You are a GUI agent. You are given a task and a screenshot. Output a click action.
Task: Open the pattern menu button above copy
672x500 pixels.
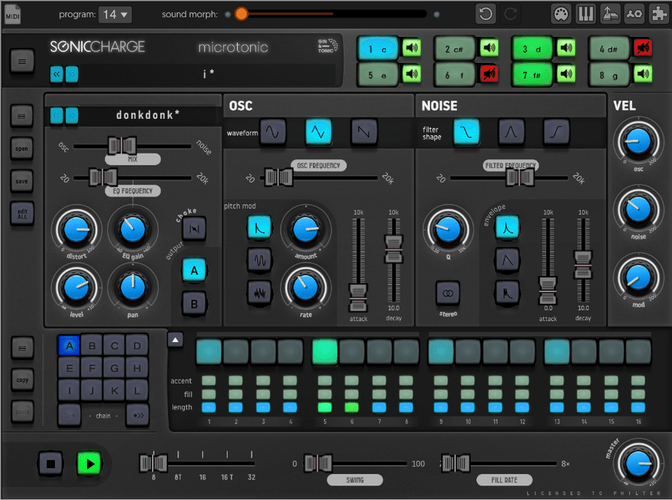coord(22,348)
